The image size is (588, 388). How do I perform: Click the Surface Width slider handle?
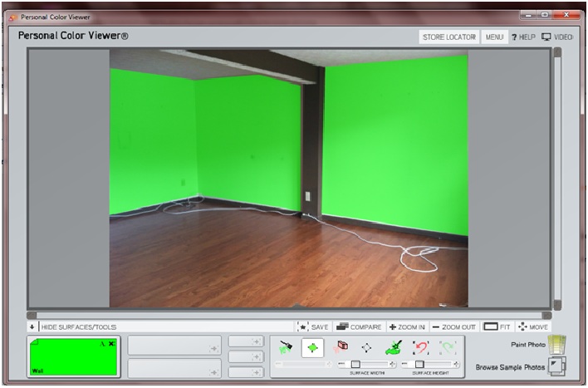click(x=355, y=364)
